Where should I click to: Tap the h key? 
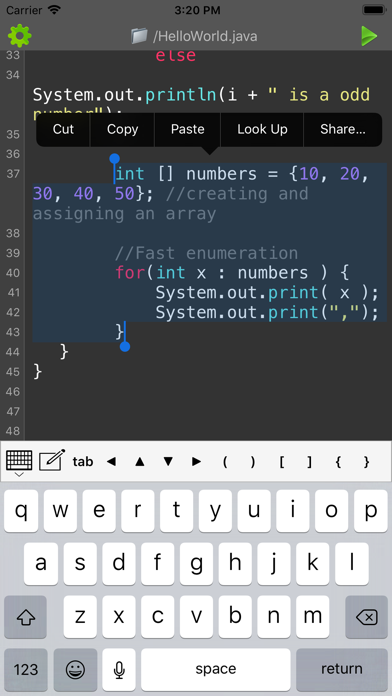tap(235, 564)
